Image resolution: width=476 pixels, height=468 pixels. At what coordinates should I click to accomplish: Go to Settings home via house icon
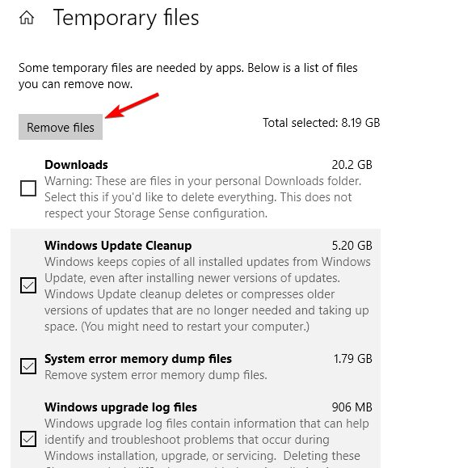click(27, 17)
